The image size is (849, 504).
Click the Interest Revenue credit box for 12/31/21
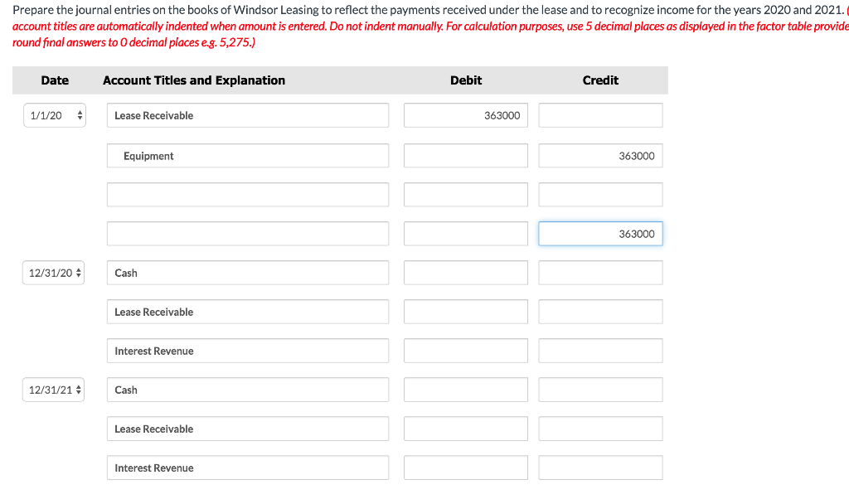coord(599,468)
